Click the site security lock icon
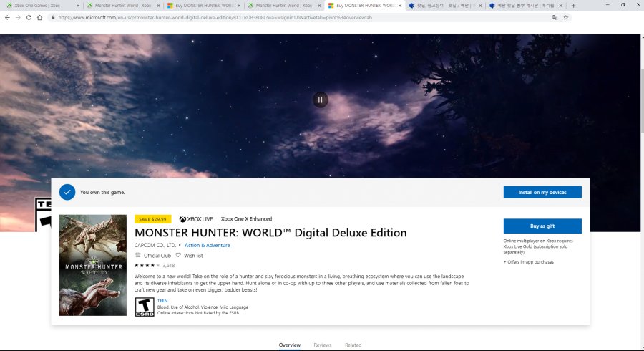 coord(53,18)
